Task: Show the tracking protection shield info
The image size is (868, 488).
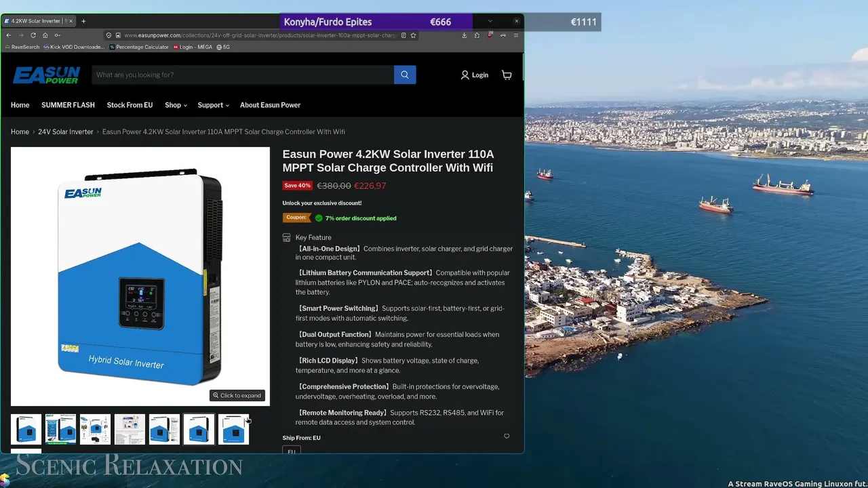Action: click(108, 35)
